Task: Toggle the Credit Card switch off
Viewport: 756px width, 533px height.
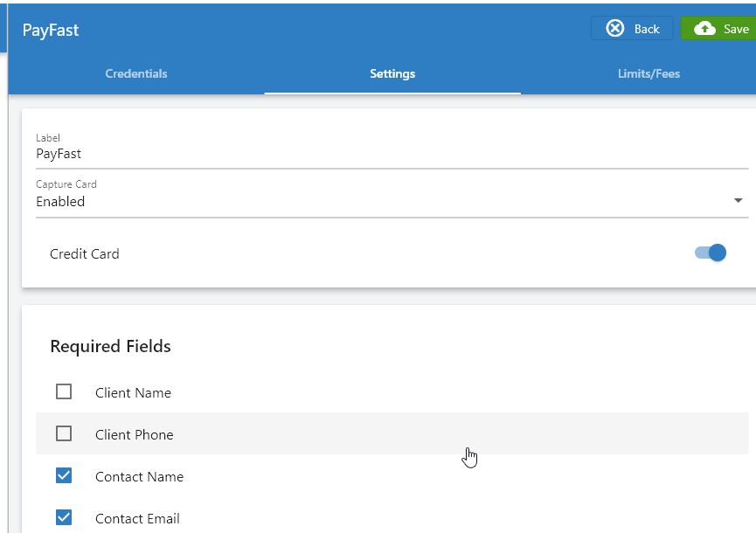Action: click(711, 253)
